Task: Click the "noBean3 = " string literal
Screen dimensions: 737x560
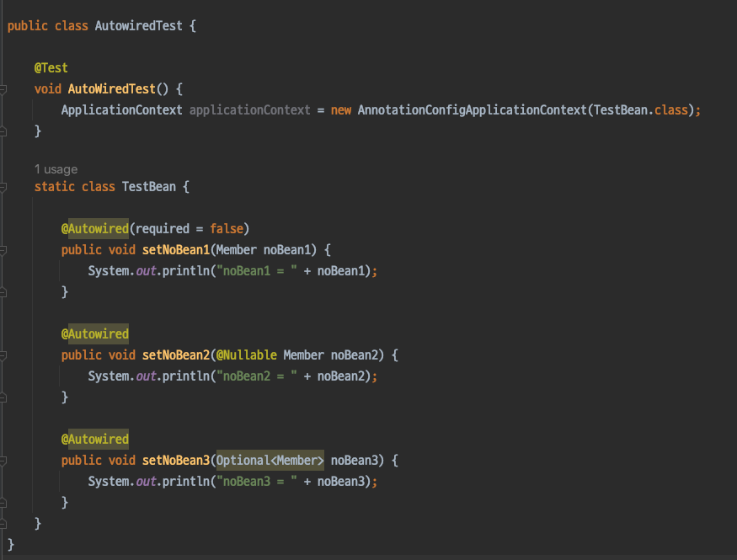Action: 257,482
